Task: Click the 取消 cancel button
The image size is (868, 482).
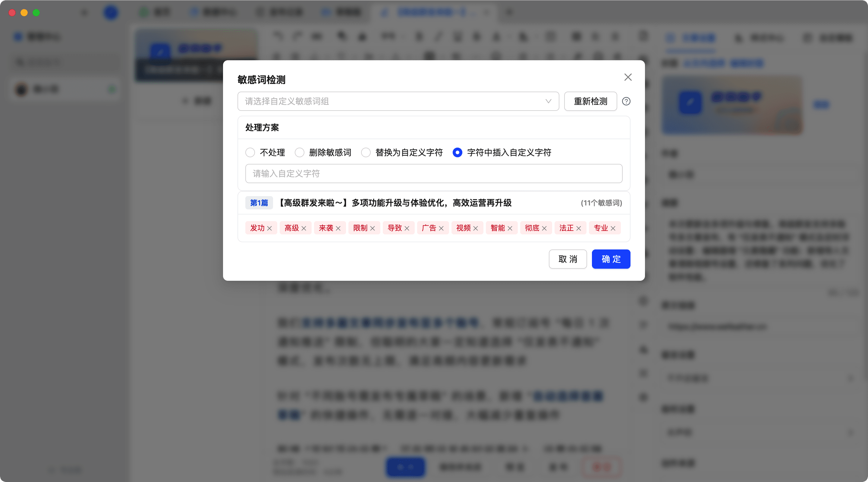Action: 568,259
